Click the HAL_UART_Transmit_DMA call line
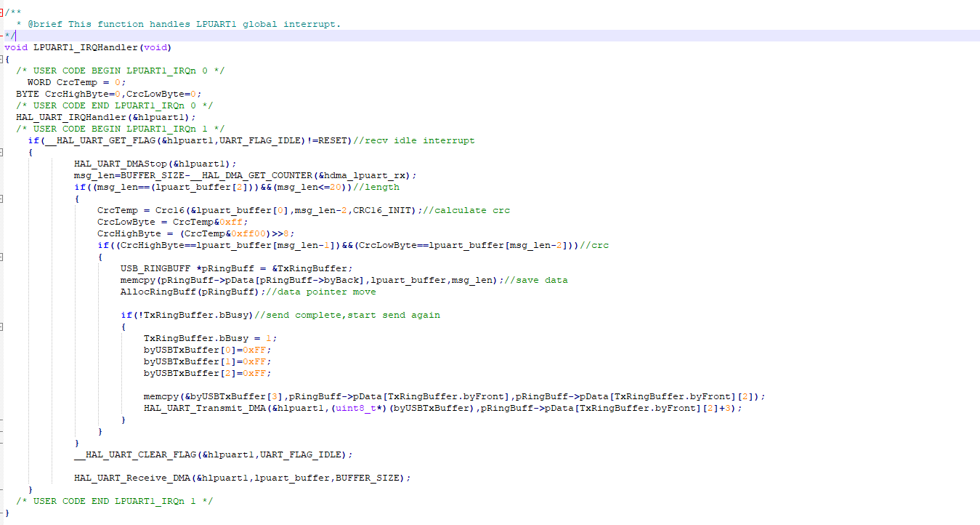 click(442, 408)
